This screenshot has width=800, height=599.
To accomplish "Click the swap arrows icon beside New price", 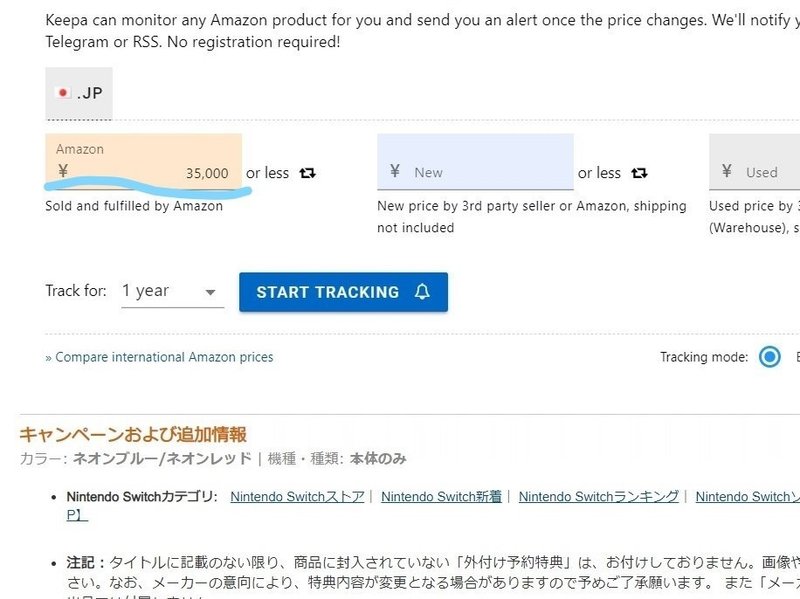I will point(639,173).
